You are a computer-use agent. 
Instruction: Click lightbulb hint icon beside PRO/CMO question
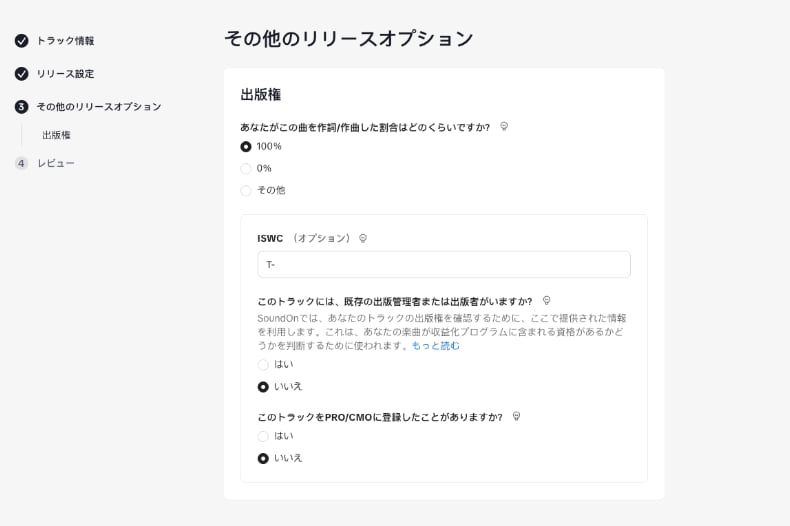(516, 416)
